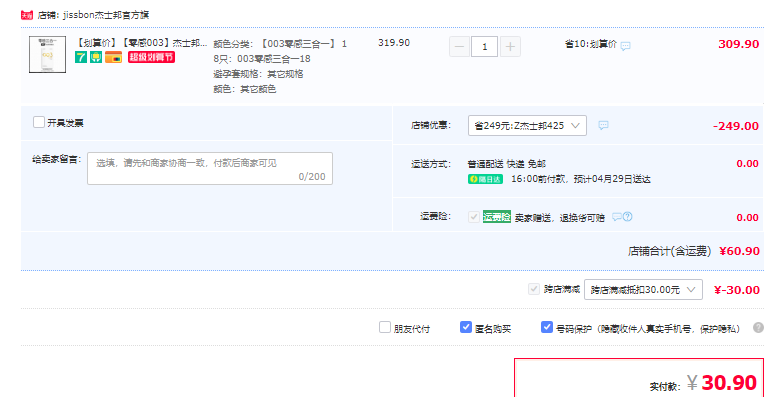Image resolution: width=772 pixels, height=397 pixels.
Task: Click the red 超级划算节 promotion tag
Action: click(152, 57)
